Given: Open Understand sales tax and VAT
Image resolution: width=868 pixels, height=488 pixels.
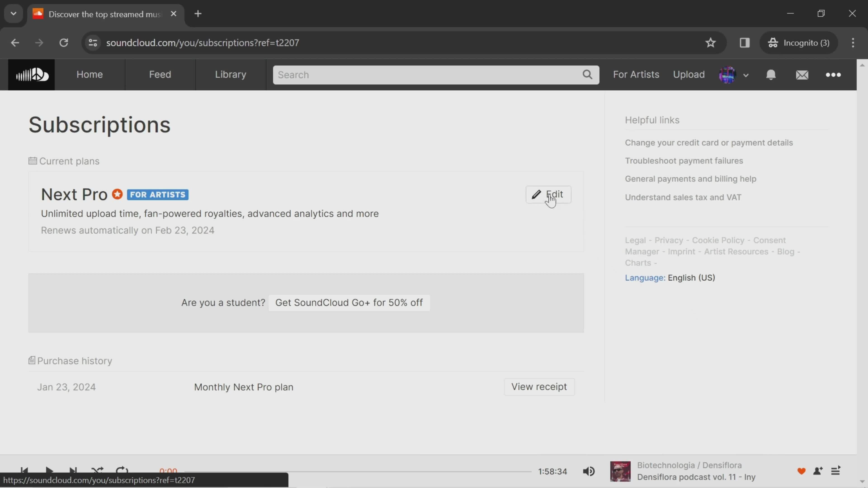Looking at the screenshot, I should (683, 197).
